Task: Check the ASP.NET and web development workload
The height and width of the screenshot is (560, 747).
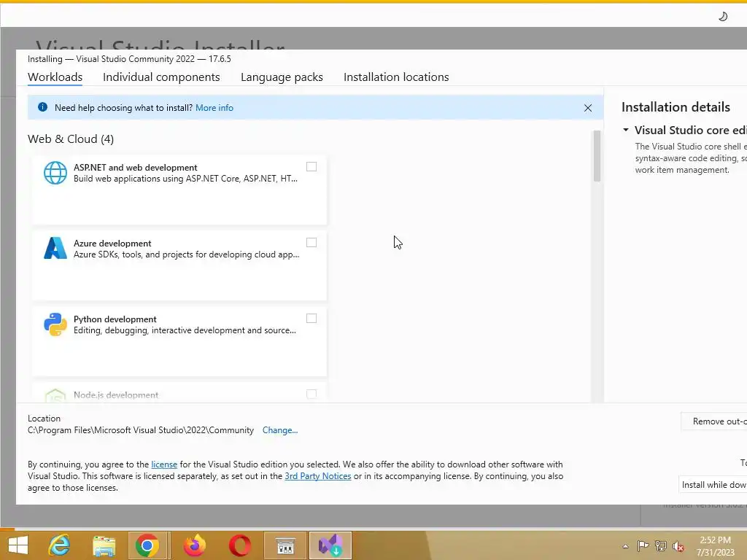Action: tap(311, 167)
